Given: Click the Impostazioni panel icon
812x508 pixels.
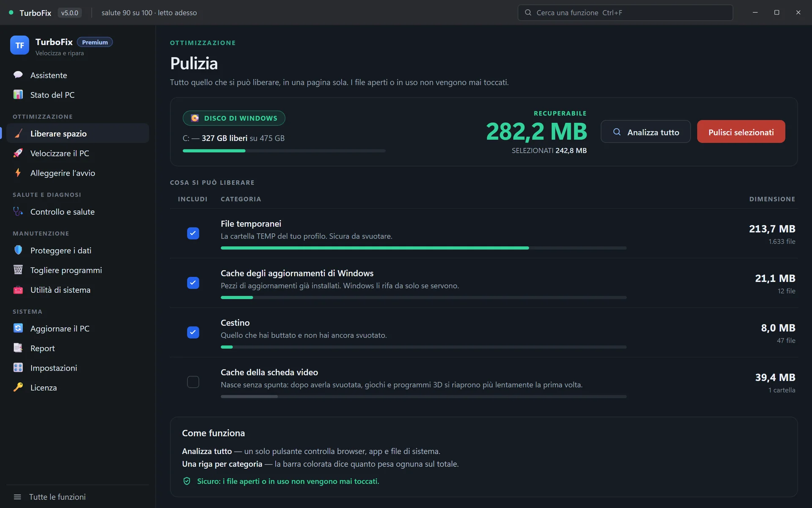Looking at the screenshot, I should [x=18, y=367].
